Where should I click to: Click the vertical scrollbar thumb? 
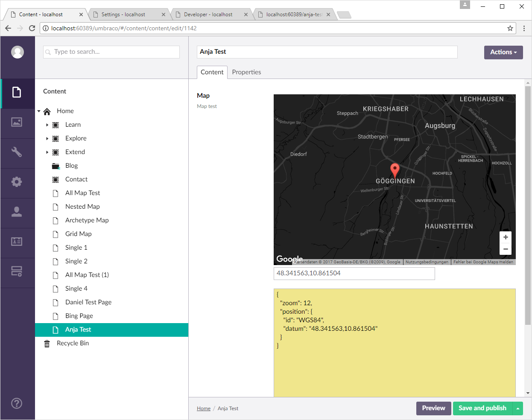[x=528, y=206]
